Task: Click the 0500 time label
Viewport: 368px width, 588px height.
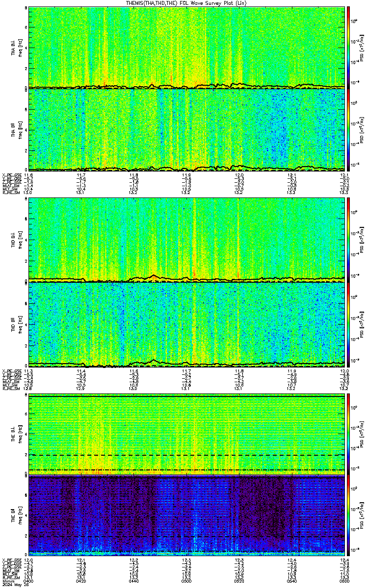Action: (x=186, y=581)
